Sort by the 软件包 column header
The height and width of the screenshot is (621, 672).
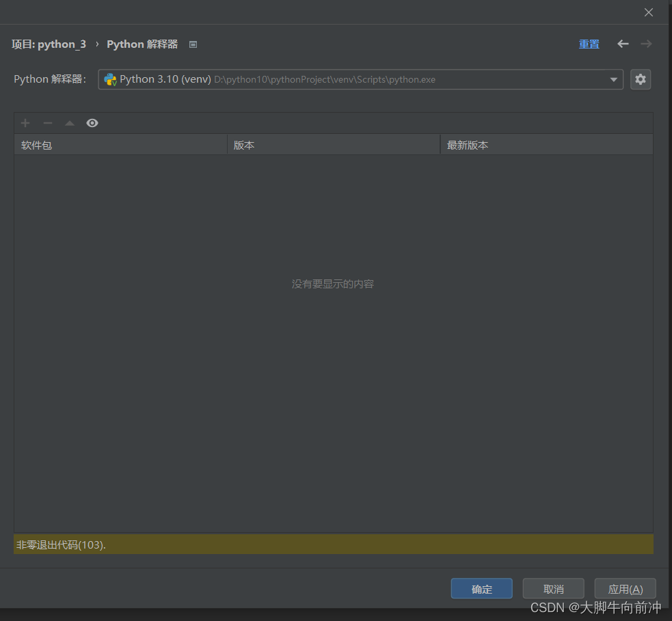[120, 145]
